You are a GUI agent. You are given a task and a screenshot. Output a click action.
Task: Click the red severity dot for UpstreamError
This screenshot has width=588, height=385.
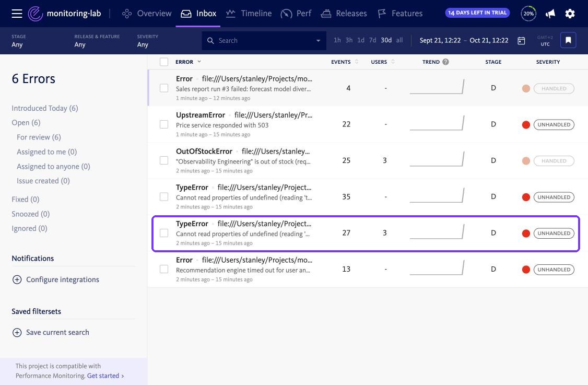coord(526,124)
